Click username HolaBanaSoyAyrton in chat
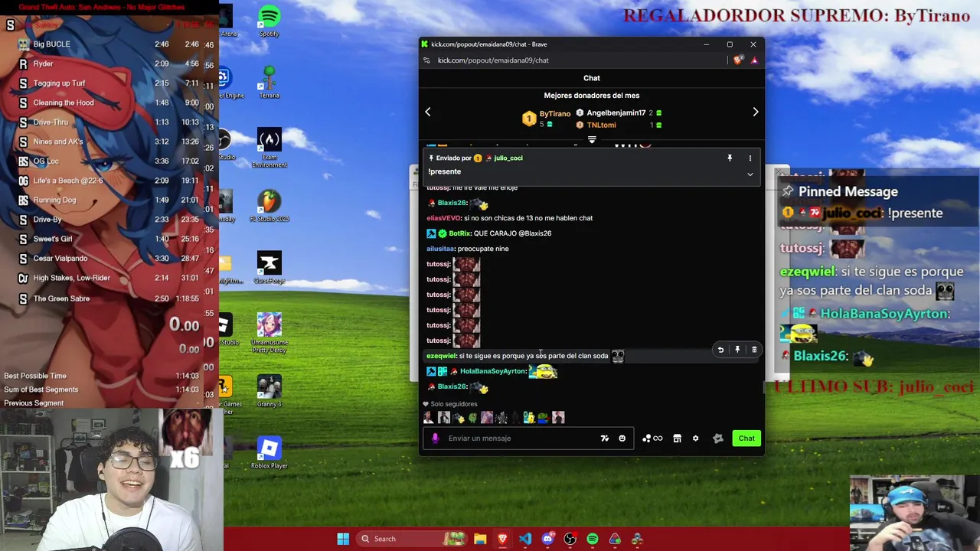The width and height of the screenshot is (980, 551). pos(493,371)
